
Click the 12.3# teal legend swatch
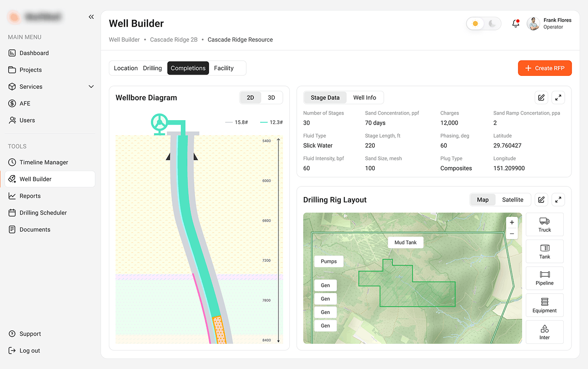tap(264, 123)
